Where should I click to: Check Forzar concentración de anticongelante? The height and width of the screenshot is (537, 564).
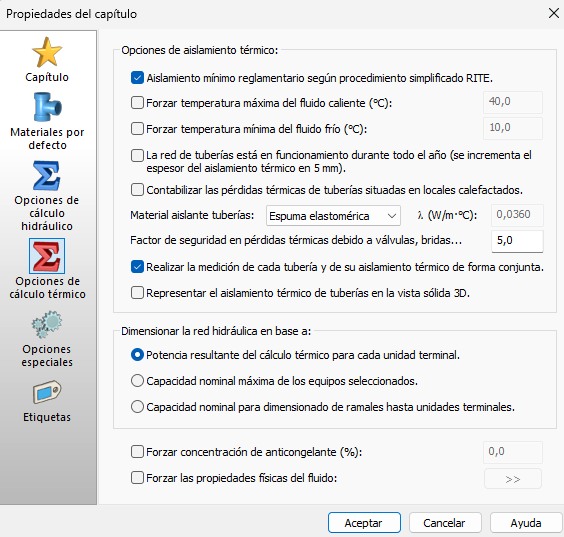point(137,451)
